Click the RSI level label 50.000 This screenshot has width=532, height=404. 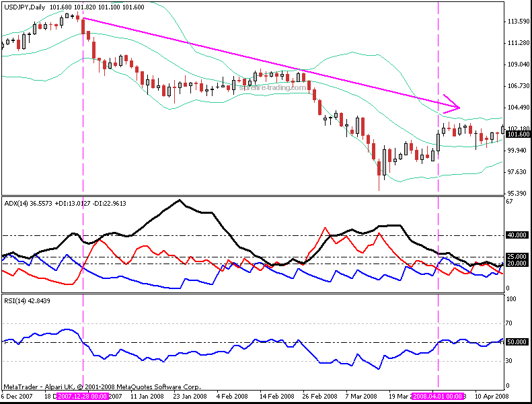coord(517,342)
